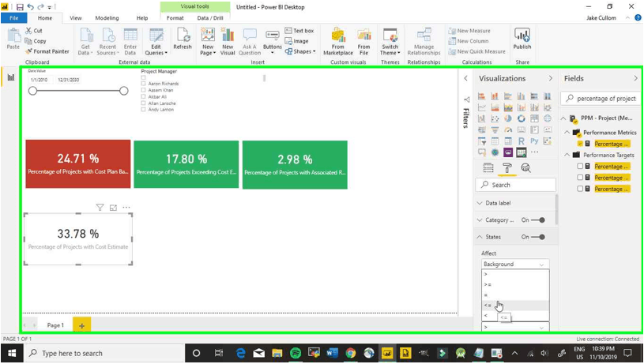Viewport: 644px width, 364px height.
Task: Click Format Painter in Clipboard group
Action: pyautogui.click(x=47, y=51)
